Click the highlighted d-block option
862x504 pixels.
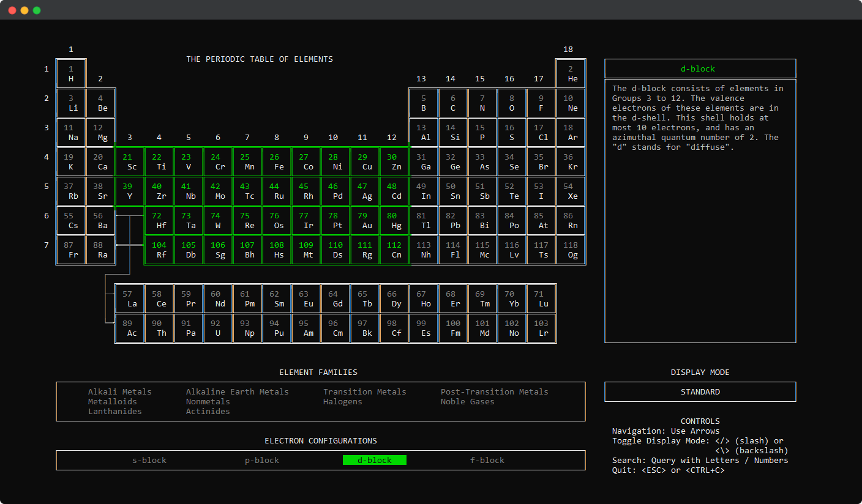[x=375, y=460]
